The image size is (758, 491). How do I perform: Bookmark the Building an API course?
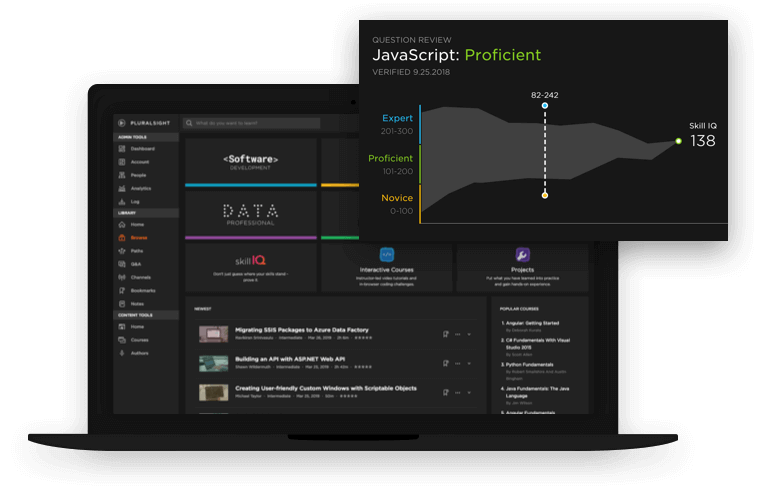(x=446, y=363)
